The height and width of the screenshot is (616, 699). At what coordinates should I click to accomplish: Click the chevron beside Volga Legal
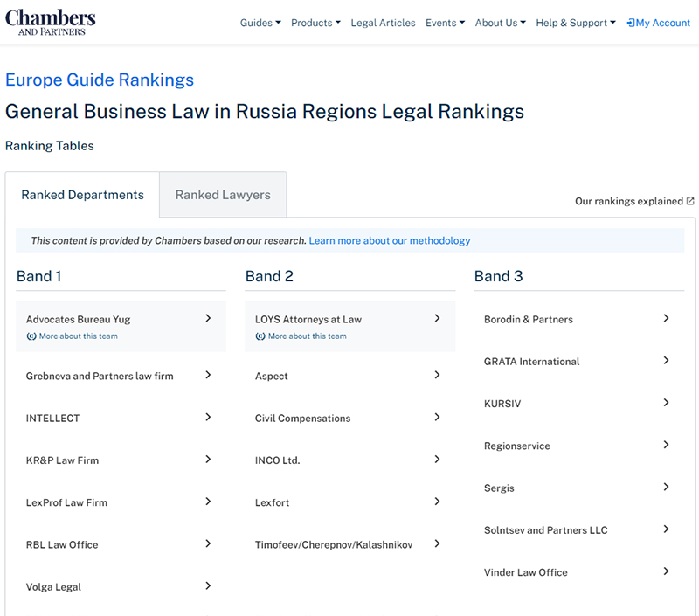coord(208,585)
